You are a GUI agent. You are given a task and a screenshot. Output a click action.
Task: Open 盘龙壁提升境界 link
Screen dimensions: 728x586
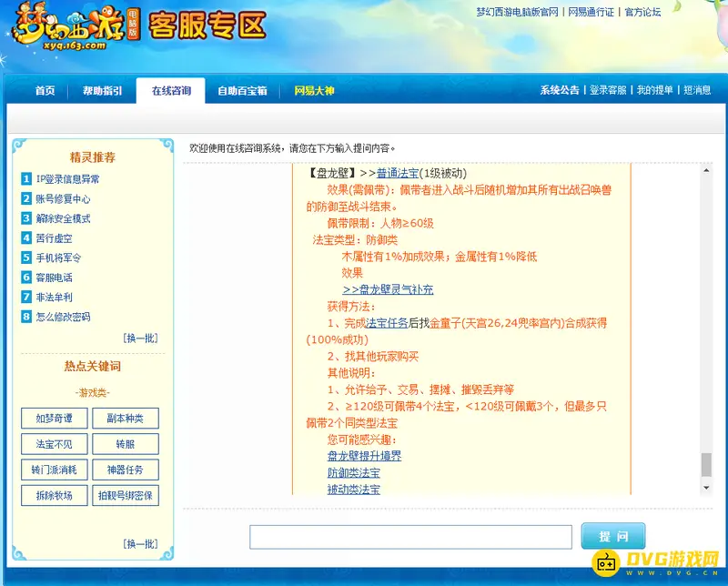coord(365,456)
